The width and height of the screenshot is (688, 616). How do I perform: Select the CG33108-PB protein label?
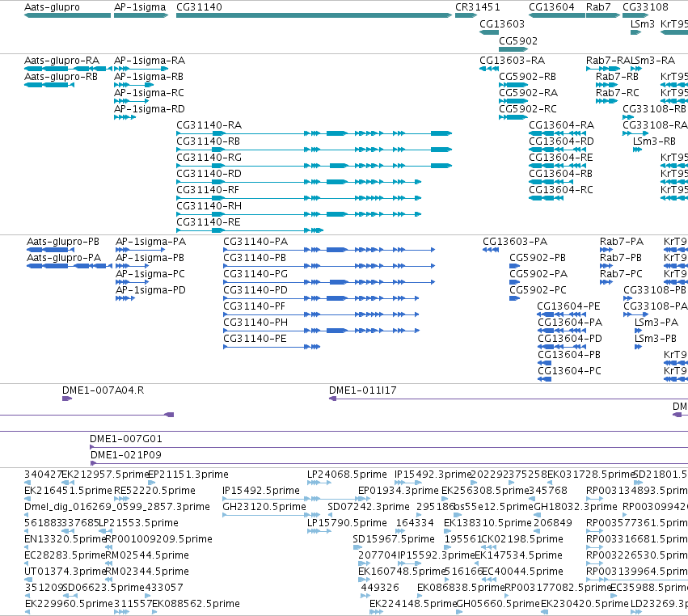(x=655, y=290)
